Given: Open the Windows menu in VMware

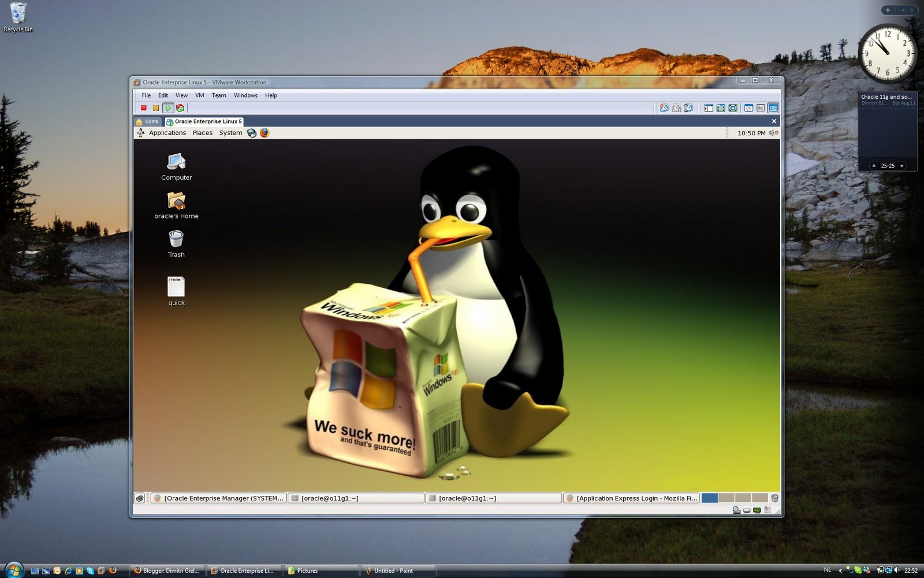Looking at the screenshot, I should (245, 95).
